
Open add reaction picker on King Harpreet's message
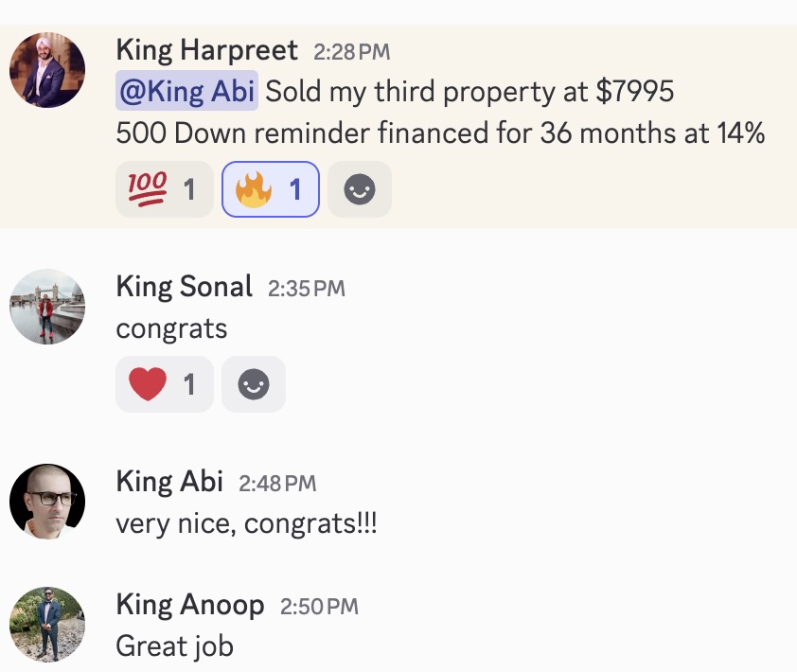(x=360, y=190)
